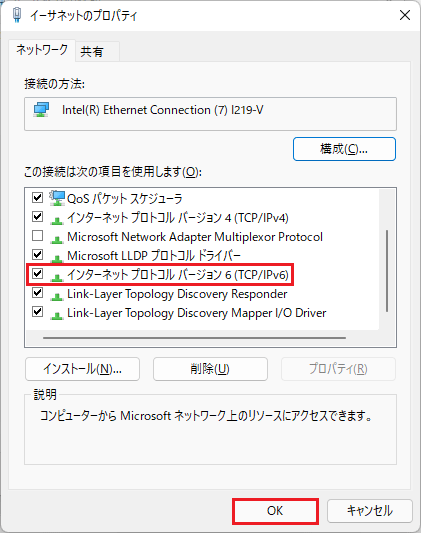Confirm changes with the OK button
This screenshot has width=421, height=533.
(275, 511)
